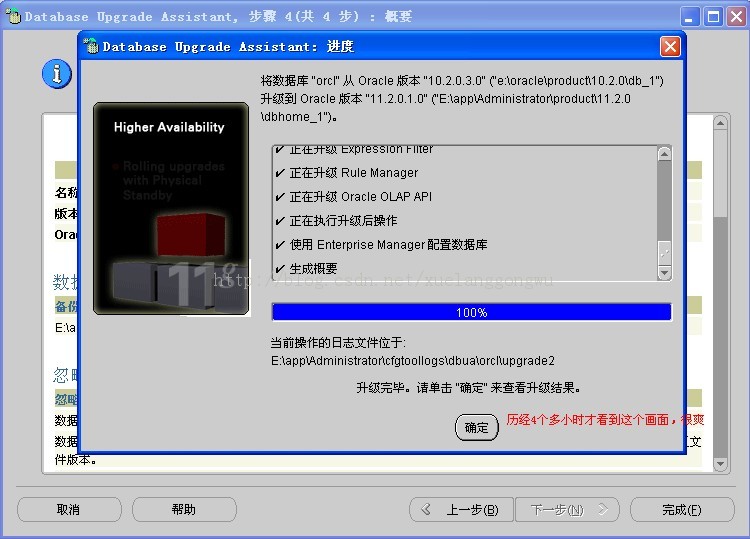Select the 正在升级 Rule Manager step
Screen dimensions: 750x539
[x=353, y=173]
